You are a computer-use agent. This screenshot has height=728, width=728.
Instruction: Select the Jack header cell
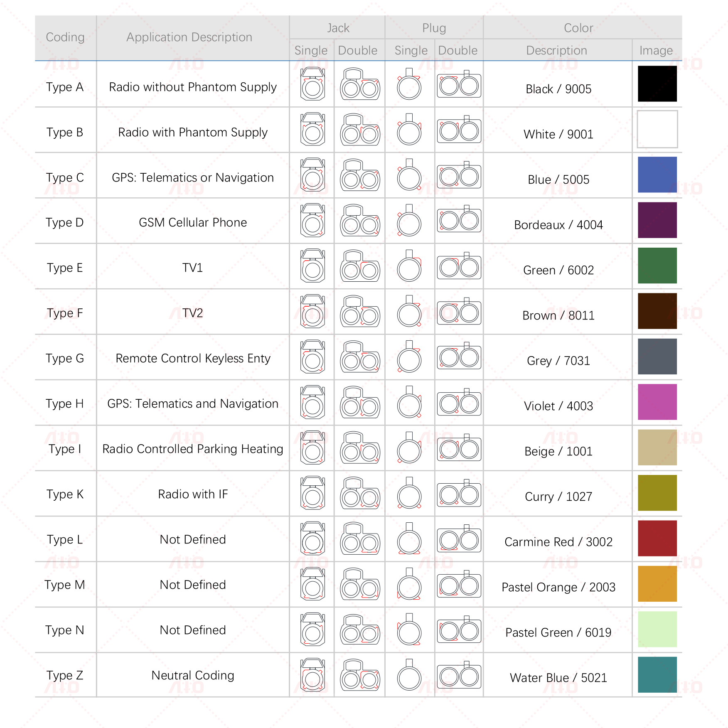338,28
